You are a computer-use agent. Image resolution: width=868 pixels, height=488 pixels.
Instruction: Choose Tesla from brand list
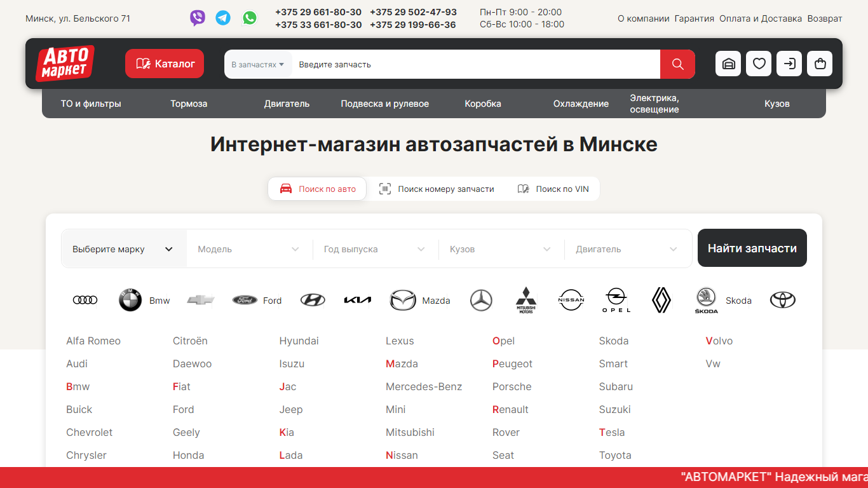(612, 432)
